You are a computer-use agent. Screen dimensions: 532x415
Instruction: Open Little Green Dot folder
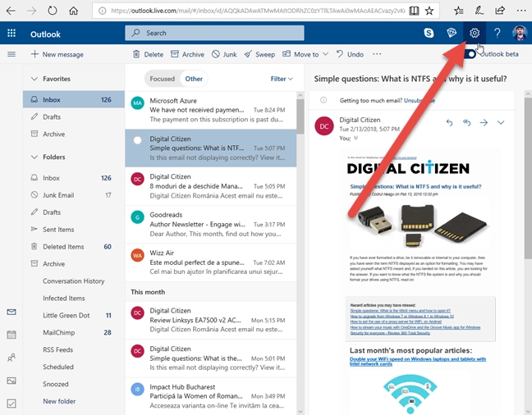tap(74, 315)
